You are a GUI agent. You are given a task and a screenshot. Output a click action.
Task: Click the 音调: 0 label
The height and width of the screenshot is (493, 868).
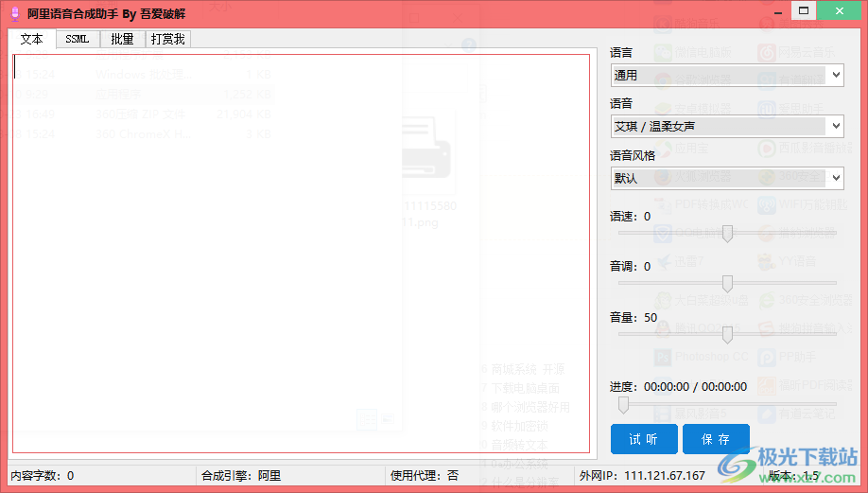631,267
